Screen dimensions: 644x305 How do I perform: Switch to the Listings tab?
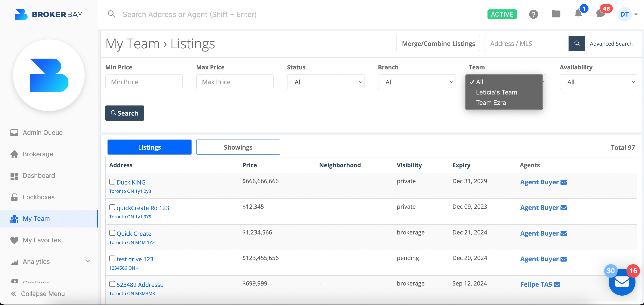[x=150, y=147]
